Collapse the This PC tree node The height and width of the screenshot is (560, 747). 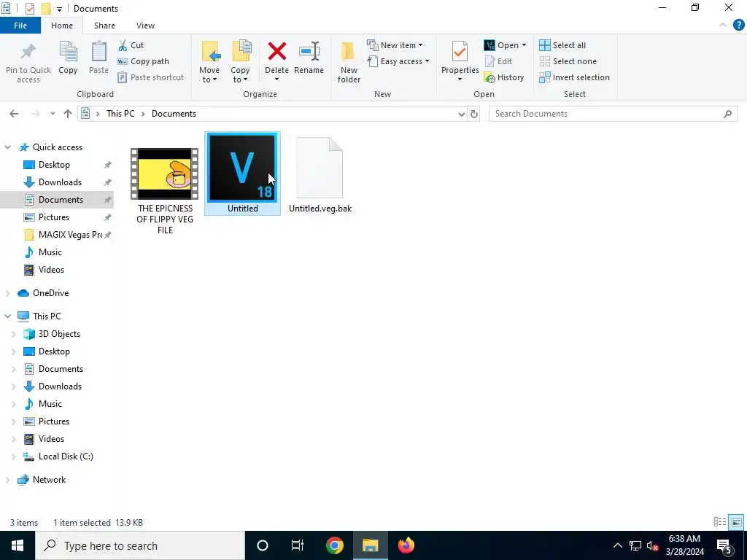pos(7,316)
